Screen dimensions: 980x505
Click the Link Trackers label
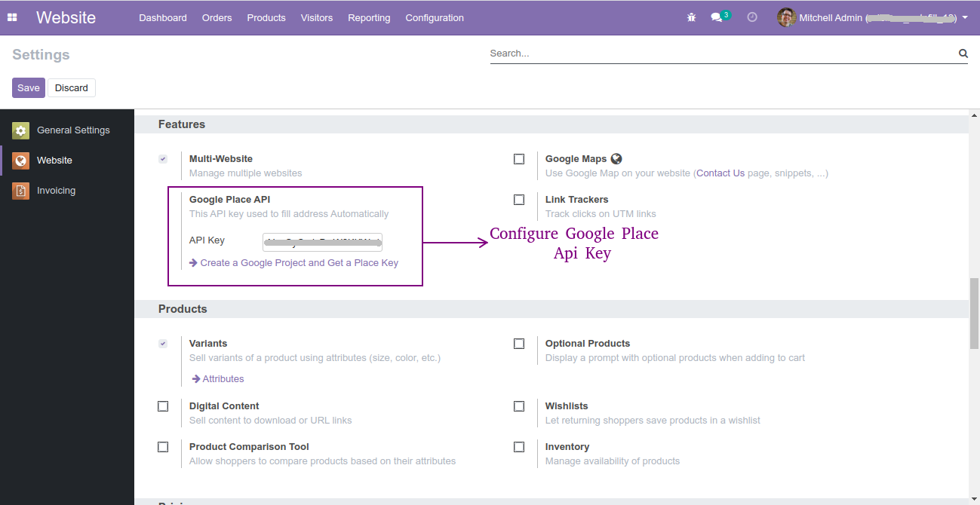click(x=577, y=200)
